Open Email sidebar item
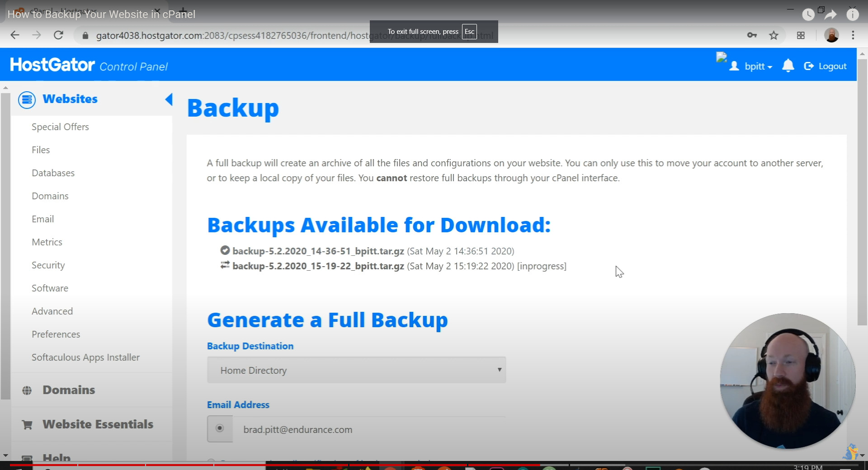Viewport: 868px width, 470px height. click(42, 219)
